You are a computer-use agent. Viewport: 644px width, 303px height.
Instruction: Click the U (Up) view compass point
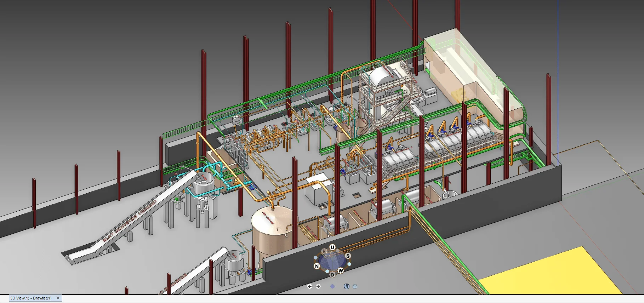332,247
